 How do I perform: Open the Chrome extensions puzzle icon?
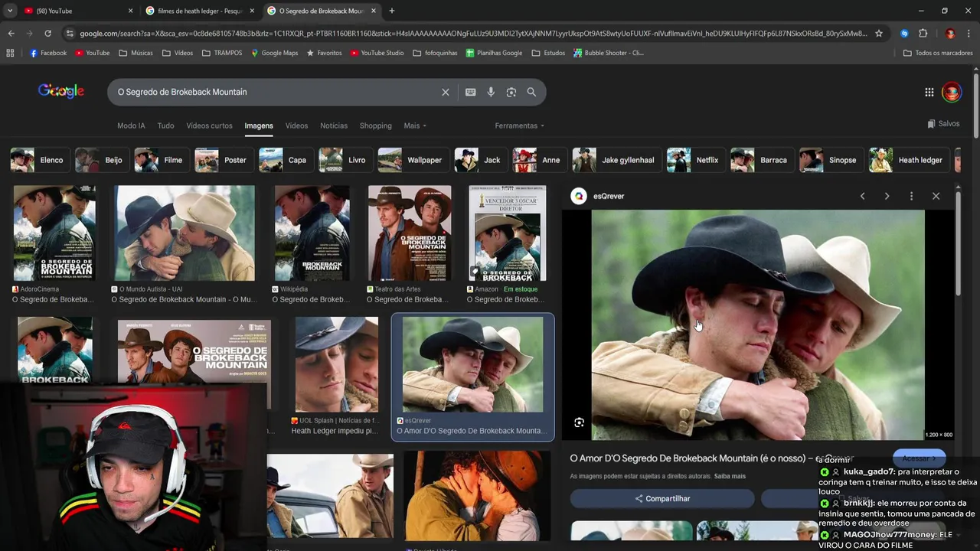923,34
